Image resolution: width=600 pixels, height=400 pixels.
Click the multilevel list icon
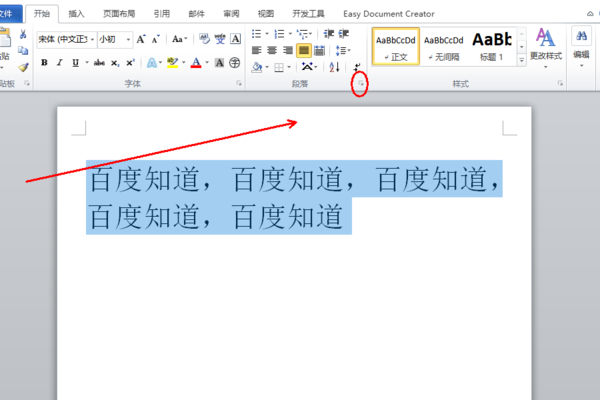pyautogui.click(x=302, y=34)
